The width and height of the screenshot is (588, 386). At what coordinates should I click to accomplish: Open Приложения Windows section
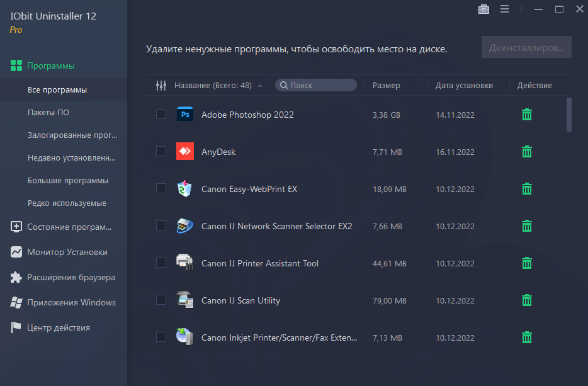[x=71, y=302]
